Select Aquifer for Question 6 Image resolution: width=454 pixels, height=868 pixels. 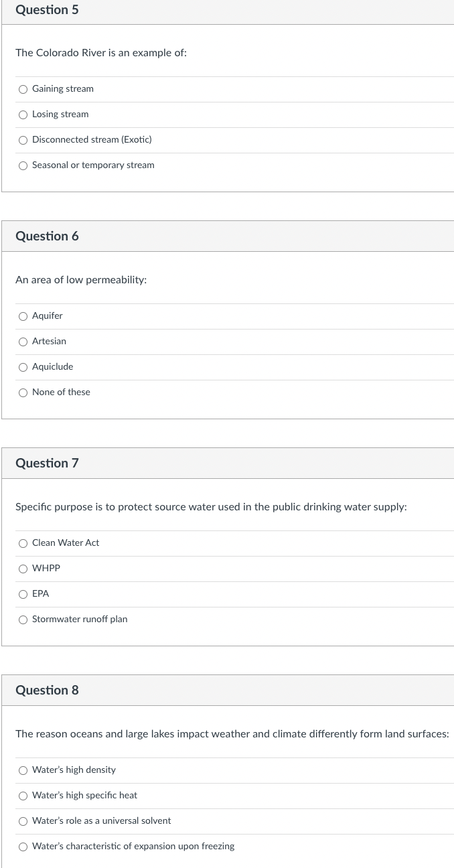[x=23, y=316]
